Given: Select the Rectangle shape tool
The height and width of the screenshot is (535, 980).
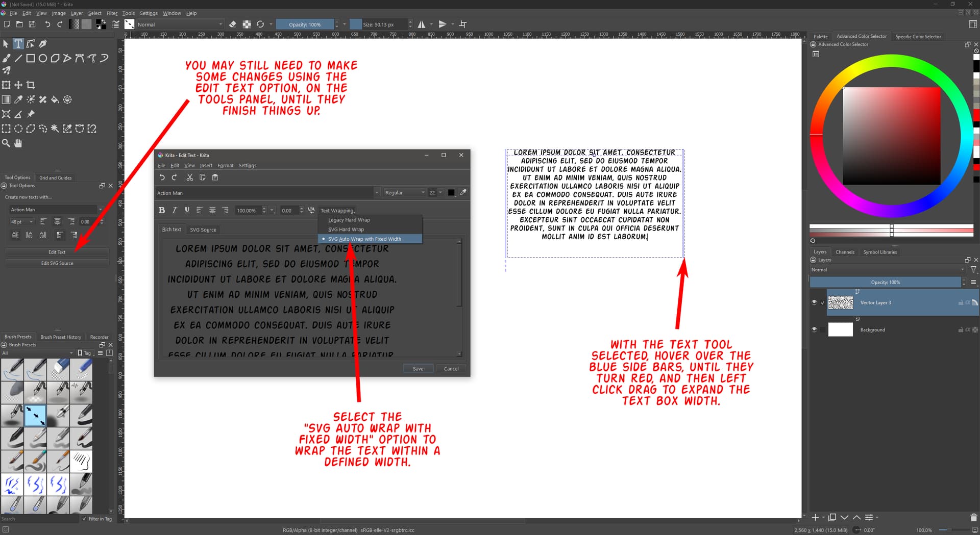Looking at the screenshot, I should click(31, 58).
